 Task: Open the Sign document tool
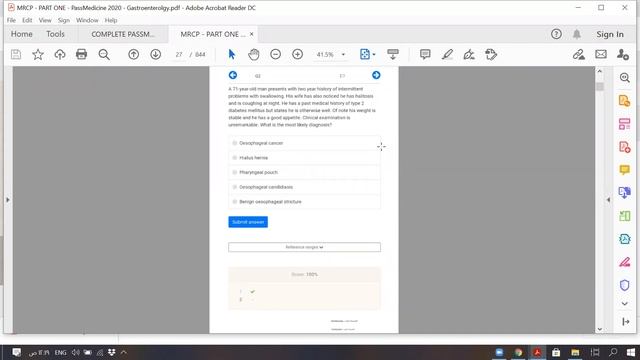click(469, 54)
